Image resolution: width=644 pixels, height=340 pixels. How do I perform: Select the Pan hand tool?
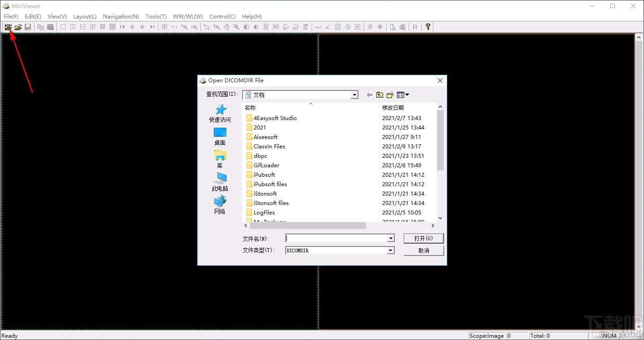click(226, 27)
